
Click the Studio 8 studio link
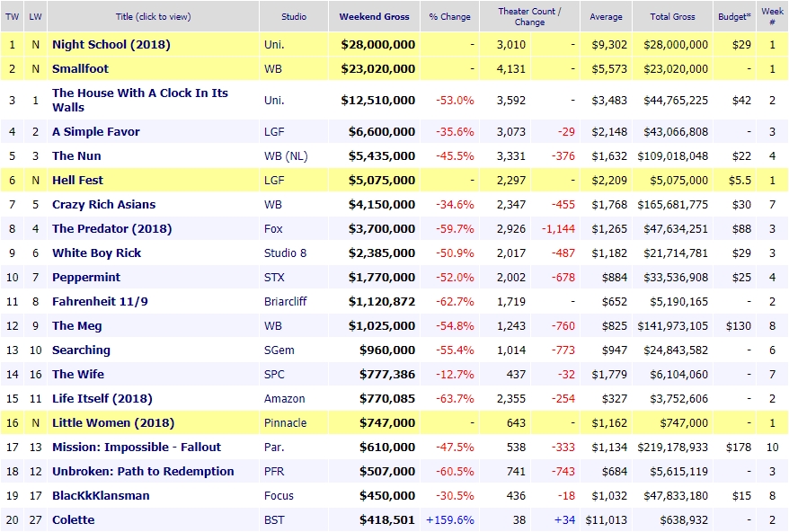[285, 253]
